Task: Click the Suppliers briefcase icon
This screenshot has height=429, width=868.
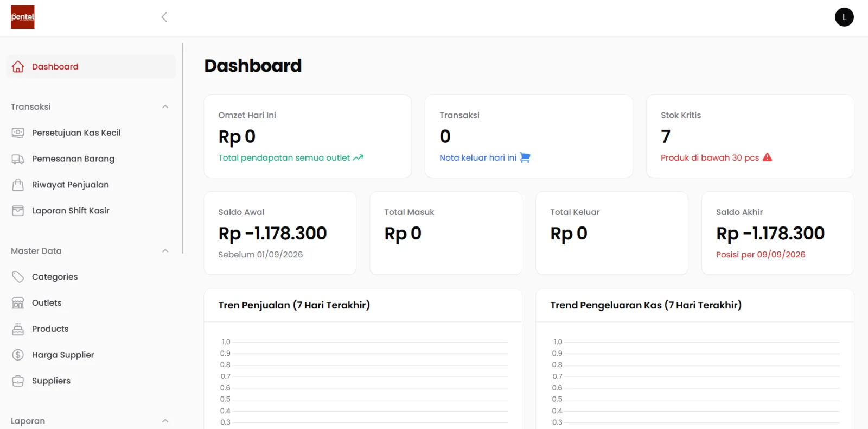Action: (x=18, y=381)
